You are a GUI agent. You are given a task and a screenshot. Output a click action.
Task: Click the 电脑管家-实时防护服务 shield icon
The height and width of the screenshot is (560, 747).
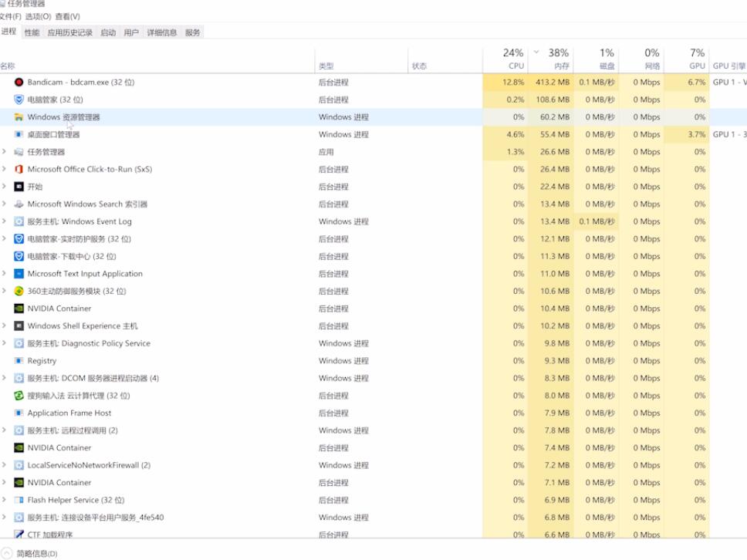(x=19, y=239)
